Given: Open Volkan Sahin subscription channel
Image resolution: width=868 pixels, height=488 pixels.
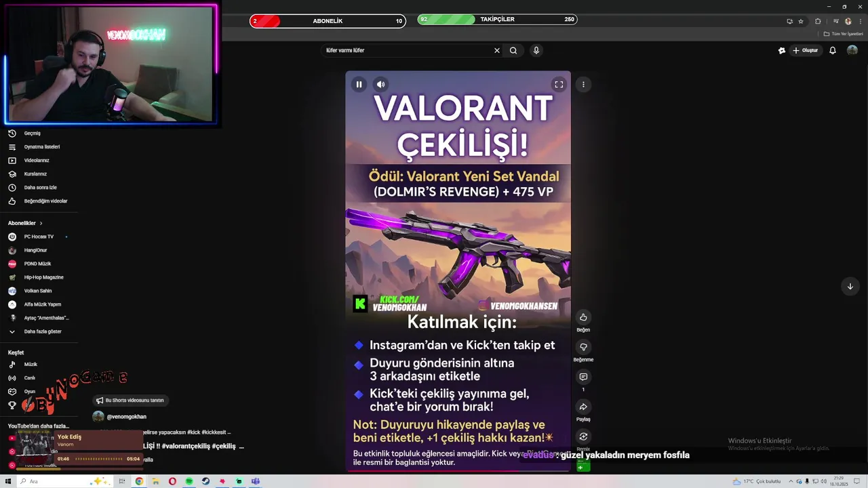Looking at the screenshot, I should (39, 291).
